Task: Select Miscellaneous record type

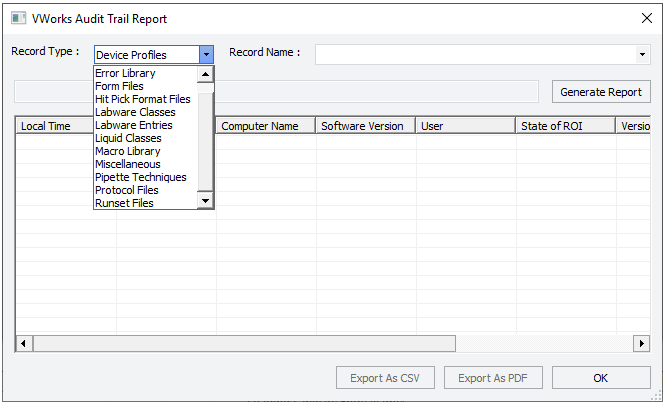Action: [x=145, y=164]
